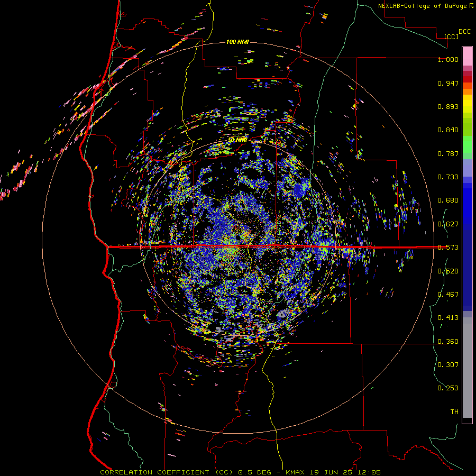Select the 0.360 scale label

(x=448, y=342)
